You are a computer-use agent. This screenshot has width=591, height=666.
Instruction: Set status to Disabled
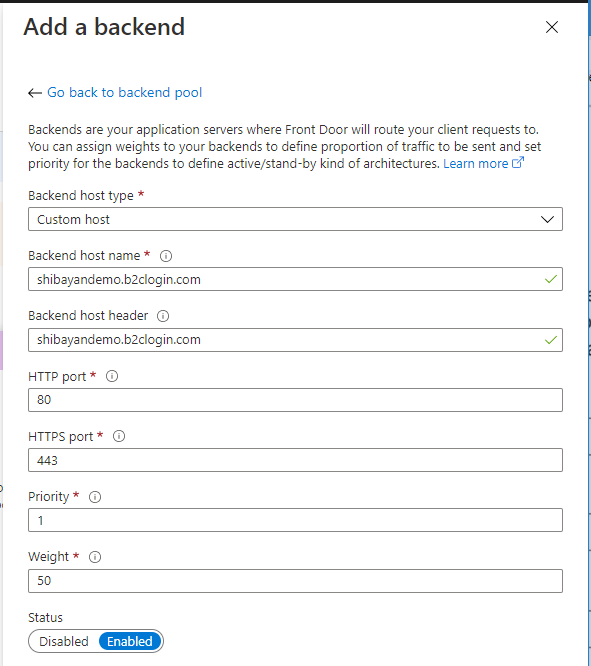[64, 641]
